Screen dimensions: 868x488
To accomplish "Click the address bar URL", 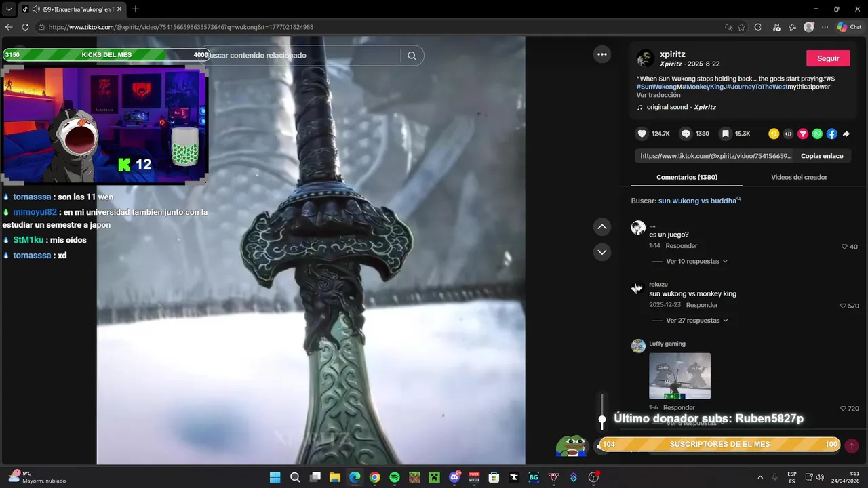I will tap(180, 27).
